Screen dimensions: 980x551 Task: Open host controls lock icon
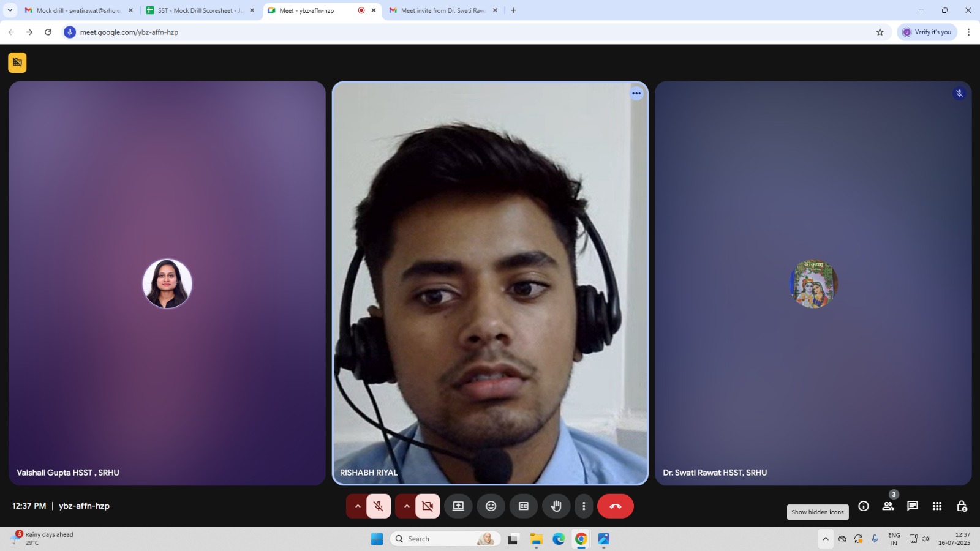(962, 506)
